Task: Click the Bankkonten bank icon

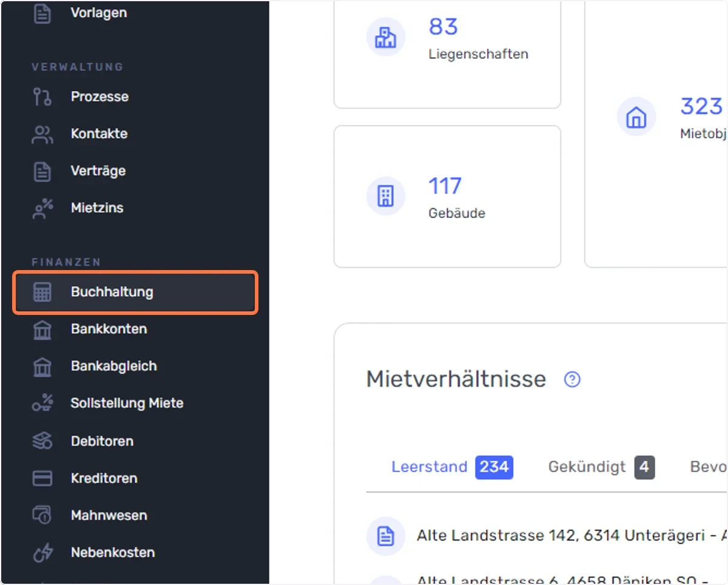Action: (x=42, y=329)
